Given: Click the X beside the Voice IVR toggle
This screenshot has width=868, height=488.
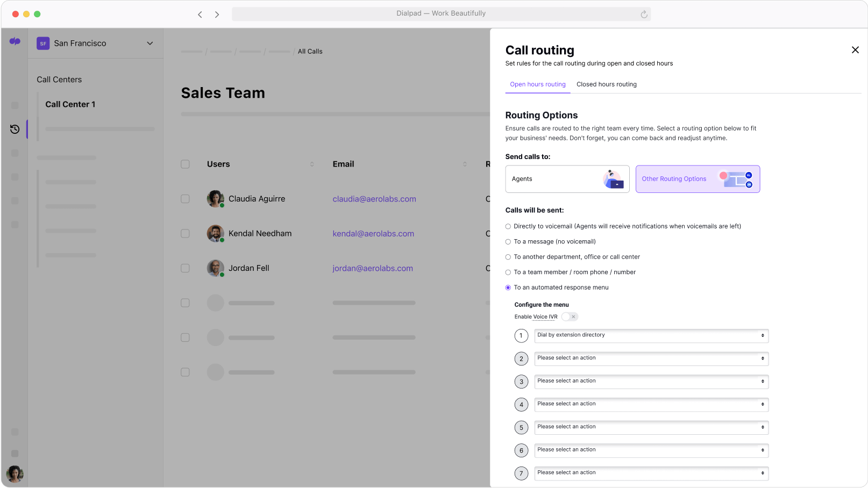Looking at the screenshot, I should (574, 317).
